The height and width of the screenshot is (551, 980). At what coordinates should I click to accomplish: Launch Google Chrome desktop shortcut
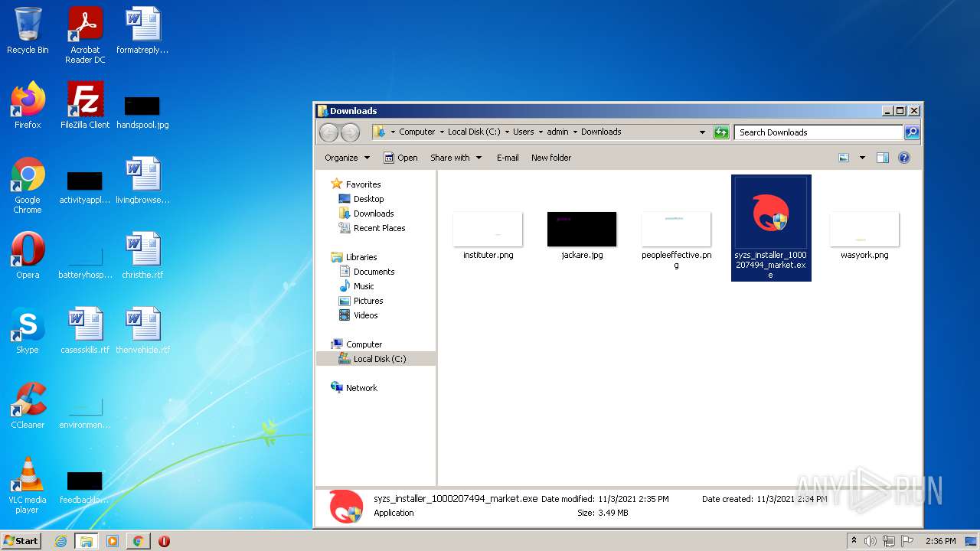coord(28,185)
